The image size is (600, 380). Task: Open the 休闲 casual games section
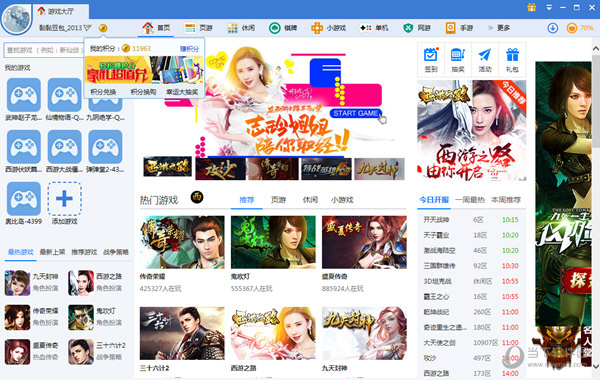click(x=241, y=28)
